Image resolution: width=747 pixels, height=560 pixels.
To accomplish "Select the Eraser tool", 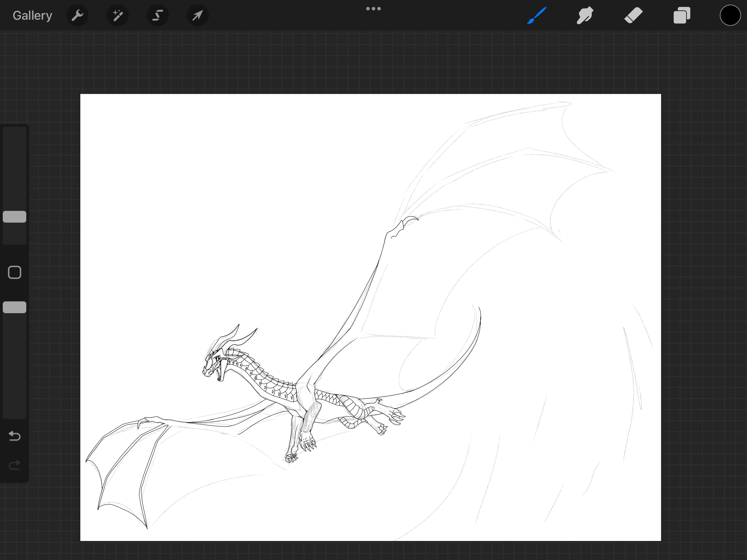I will (x=633, y=16).
